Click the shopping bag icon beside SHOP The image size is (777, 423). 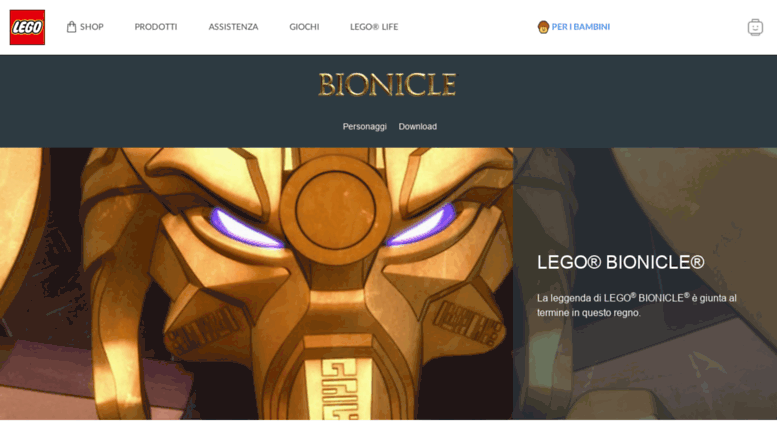[71, 27]
